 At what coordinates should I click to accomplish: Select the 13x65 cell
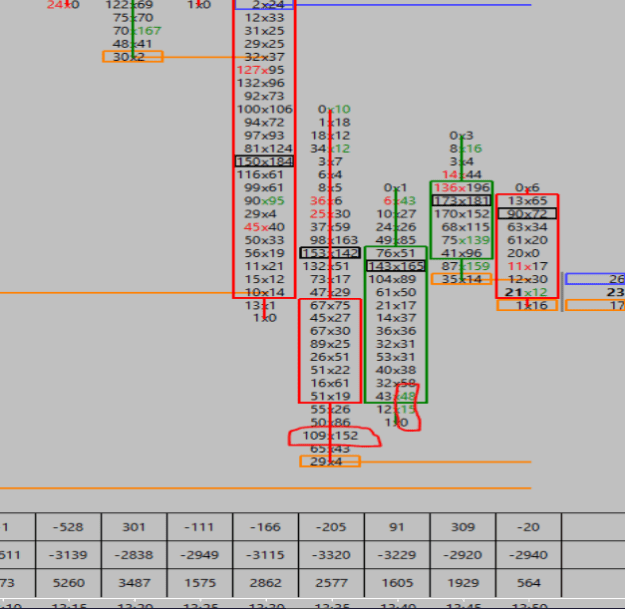(x=527, y=200)
